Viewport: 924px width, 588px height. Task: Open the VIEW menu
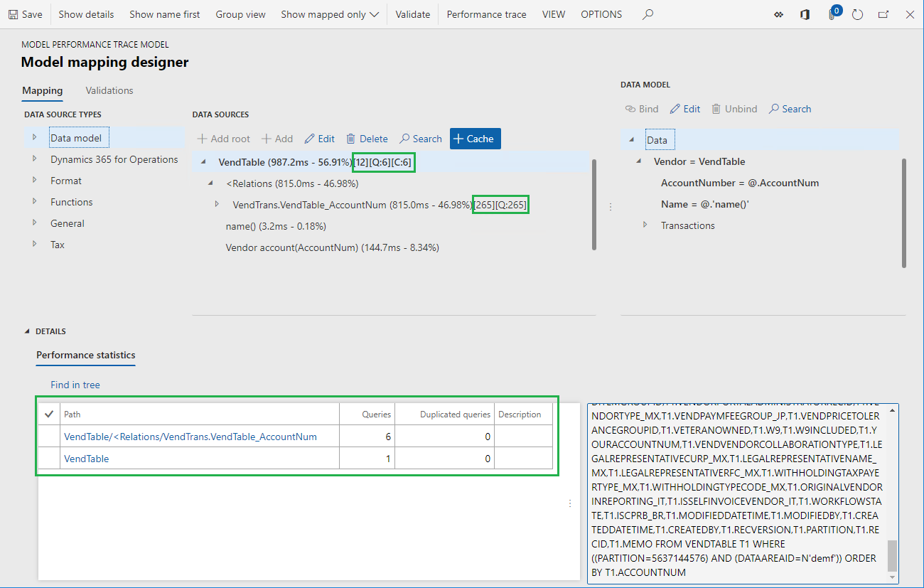[x=554, y=14]
